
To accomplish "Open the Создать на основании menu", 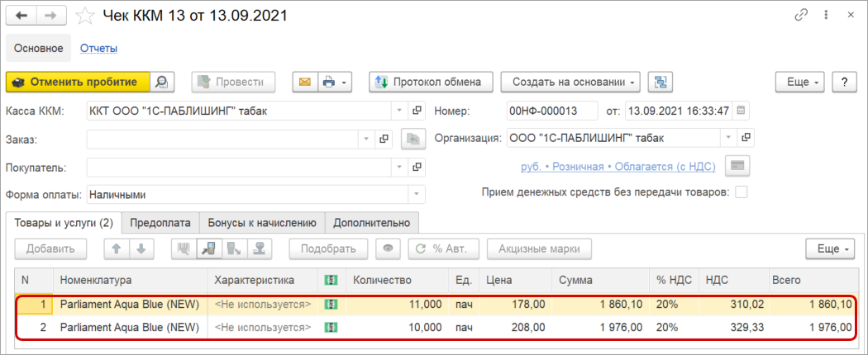I will pyautogui.click(x=570, y=82).
